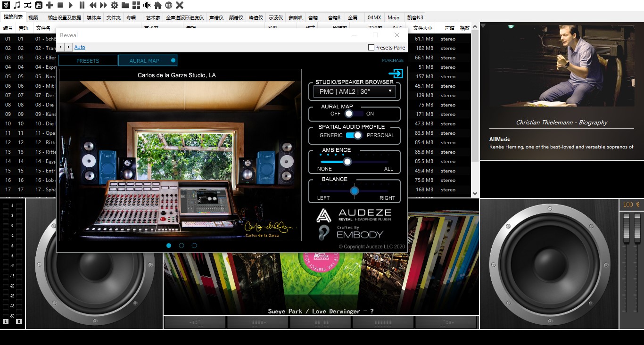
Task: Pause playback with the pause toolbar icon
Action: coord(82,5)
